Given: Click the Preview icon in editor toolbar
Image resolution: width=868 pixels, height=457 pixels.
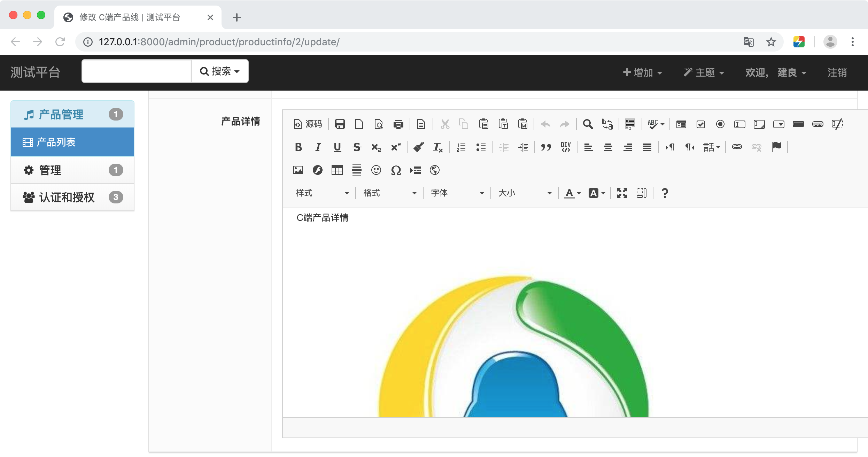Looking at the screenshot, I should tap(379, 124).
